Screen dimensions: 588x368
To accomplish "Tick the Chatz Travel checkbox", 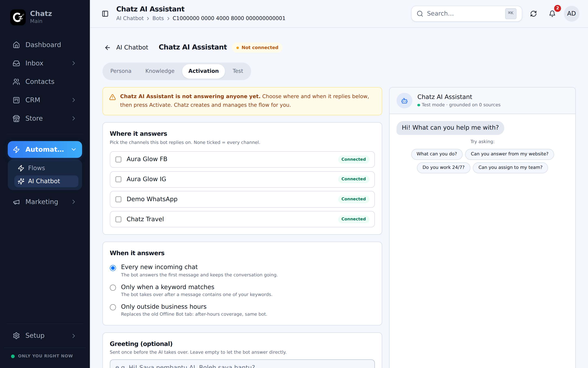I will pos(118,219).
